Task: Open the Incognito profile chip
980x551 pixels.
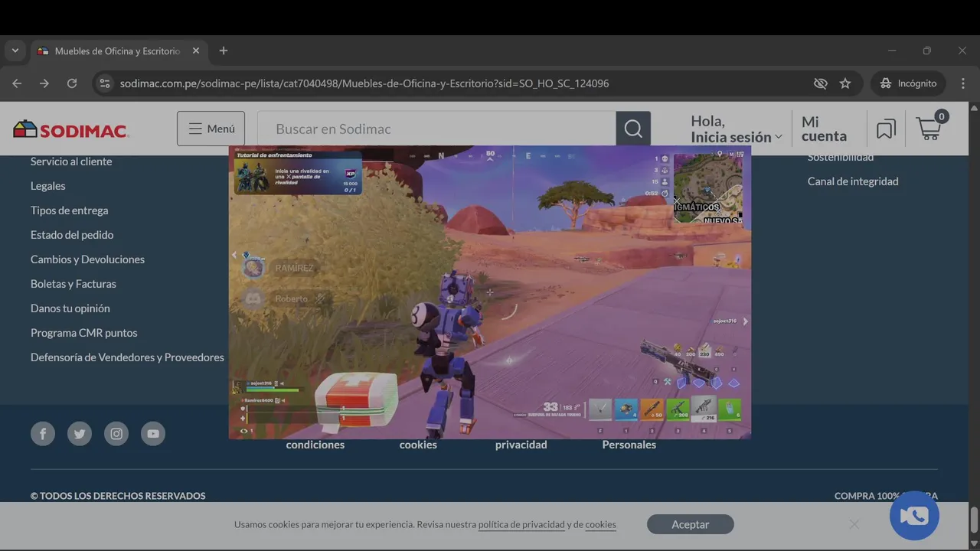Action: (x=908, y=83)
